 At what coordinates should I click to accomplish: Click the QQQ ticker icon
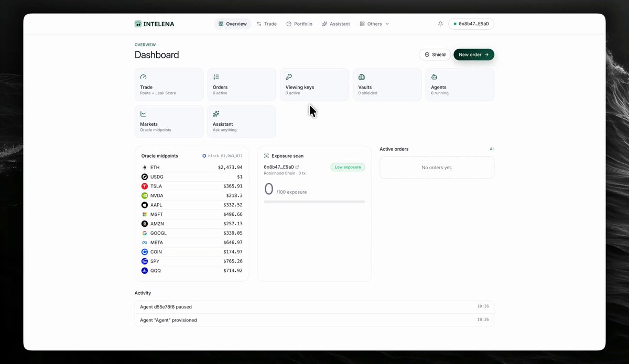145,271
